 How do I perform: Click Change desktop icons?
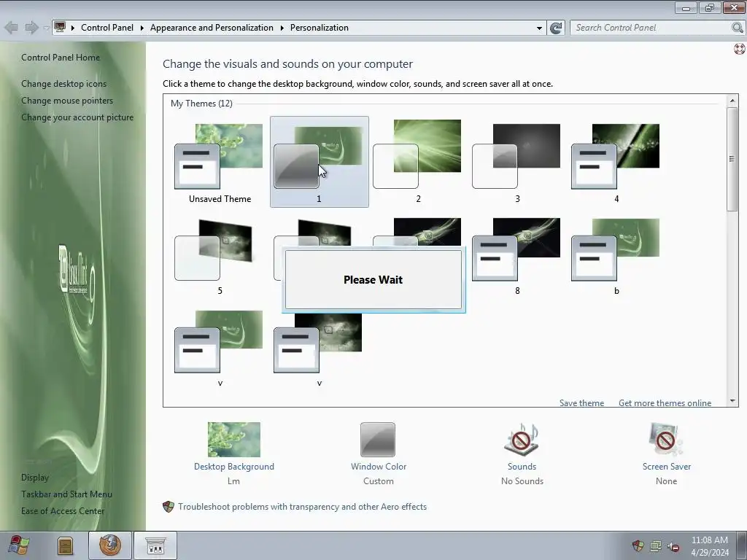coord(64,83)
